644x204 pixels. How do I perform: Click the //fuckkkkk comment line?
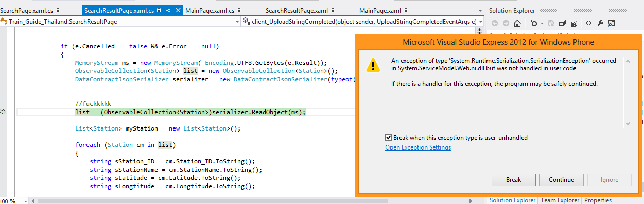93,104
